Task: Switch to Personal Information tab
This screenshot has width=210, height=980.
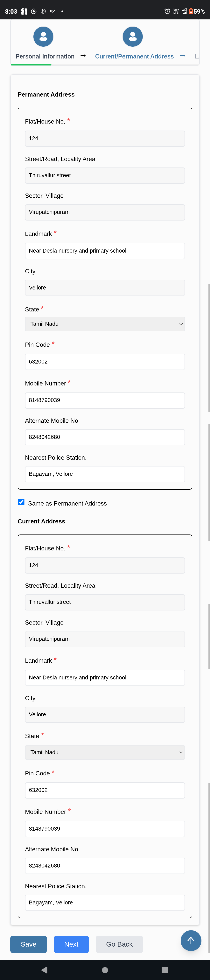Action: click(45, 56)
